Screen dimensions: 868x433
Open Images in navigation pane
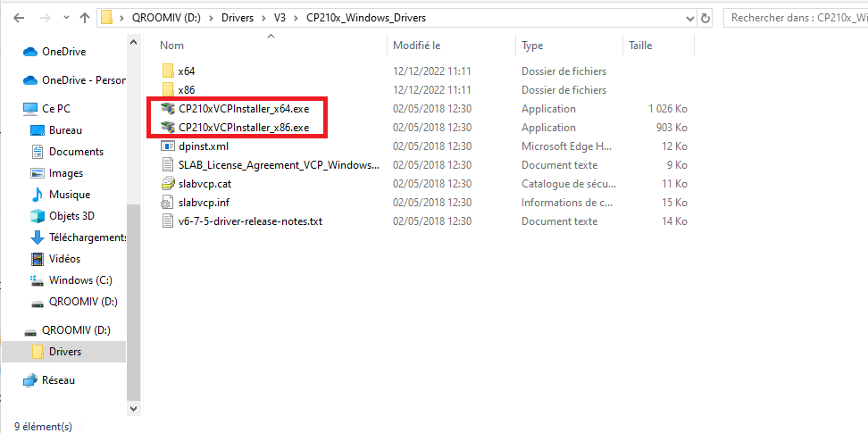[64, 173]
